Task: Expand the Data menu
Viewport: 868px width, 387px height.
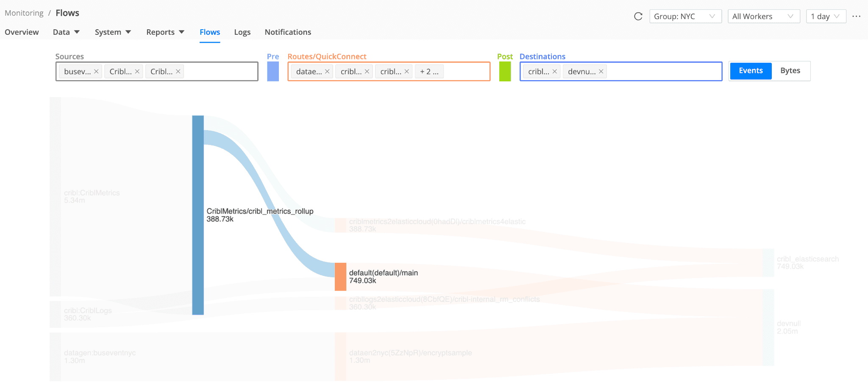Action: pos(66,32)
